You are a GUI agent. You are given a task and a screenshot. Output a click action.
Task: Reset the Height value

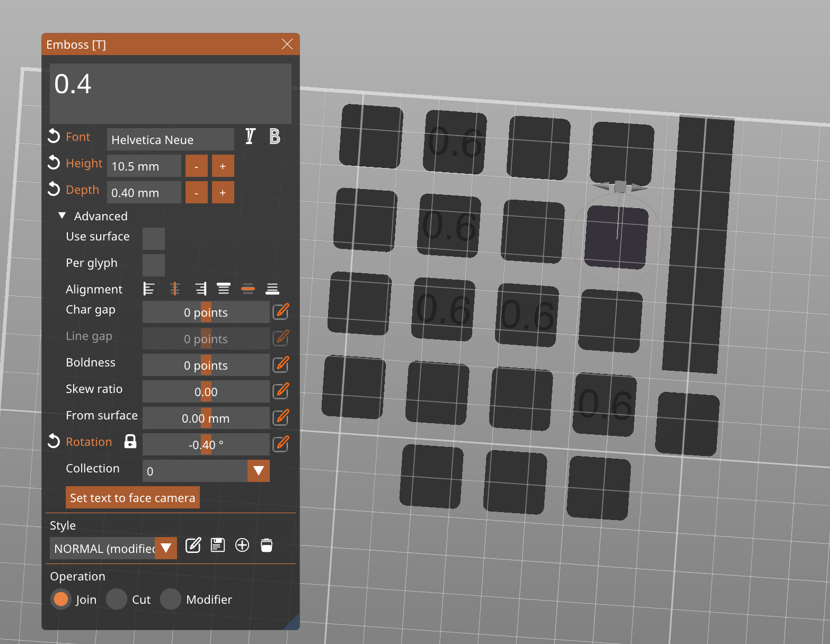[x=54, y=163]
